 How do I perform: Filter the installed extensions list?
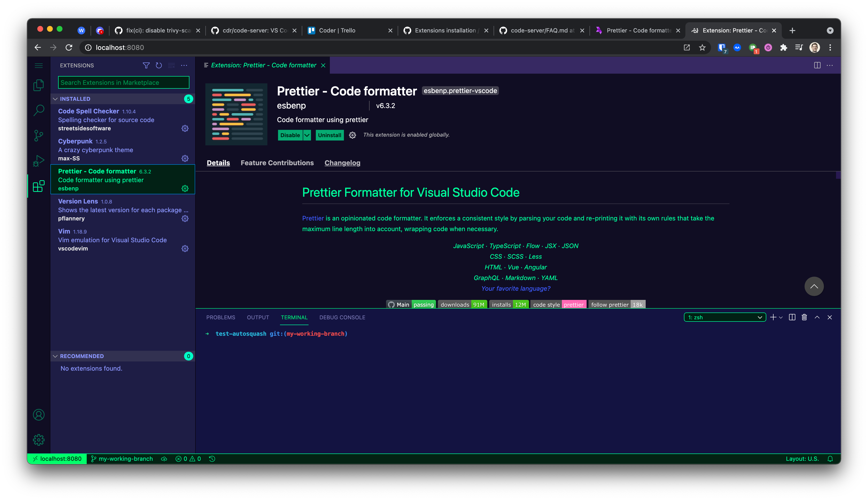click(x=146, y=65)
